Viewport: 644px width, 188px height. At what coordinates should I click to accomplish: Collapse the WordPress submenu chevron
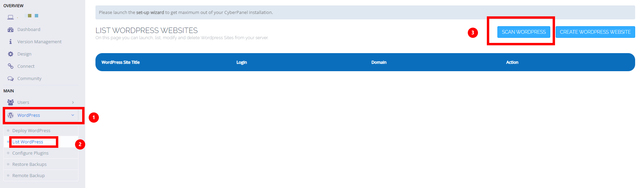73,115
